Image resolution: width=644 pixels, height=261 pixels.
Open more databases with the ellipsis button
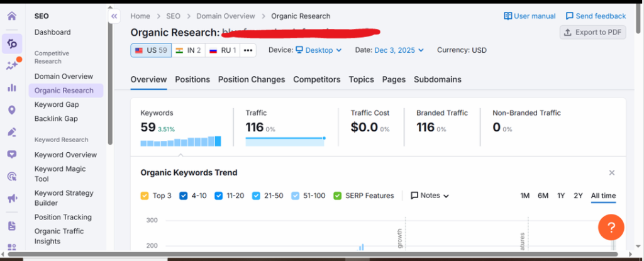click(248, 50)
